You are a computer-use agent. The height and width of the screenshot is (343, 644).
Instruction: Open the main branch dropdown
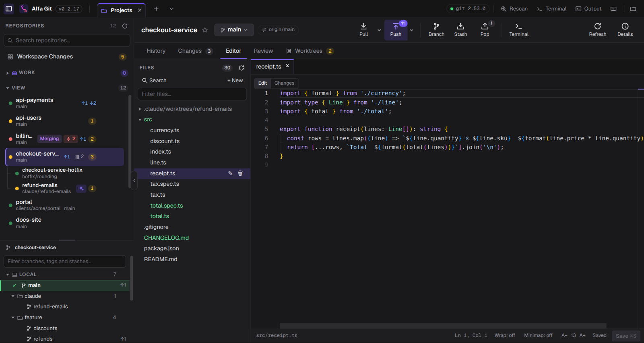point(234,30)
